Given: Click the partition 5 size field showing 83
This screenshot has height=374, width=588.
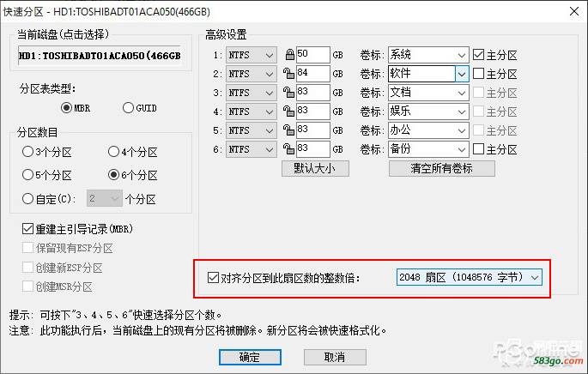Looking at the screenshot, I should (x=313, y=130).
